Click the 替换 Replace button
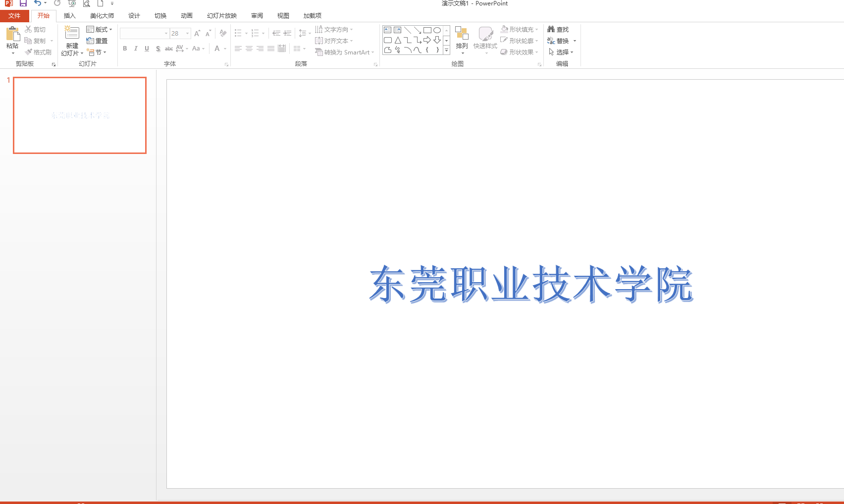 coord(558,41)
